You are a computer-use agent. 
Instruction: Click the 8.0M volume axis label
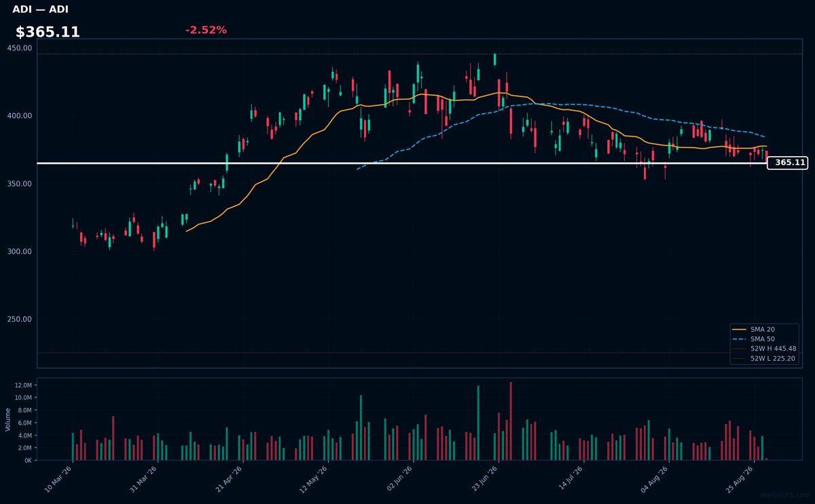24,410
